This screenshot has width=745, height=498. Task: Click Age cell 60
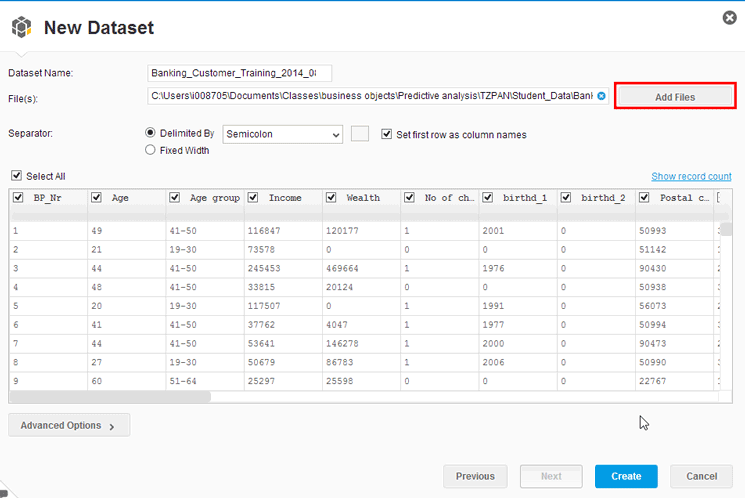coord(96,381)
